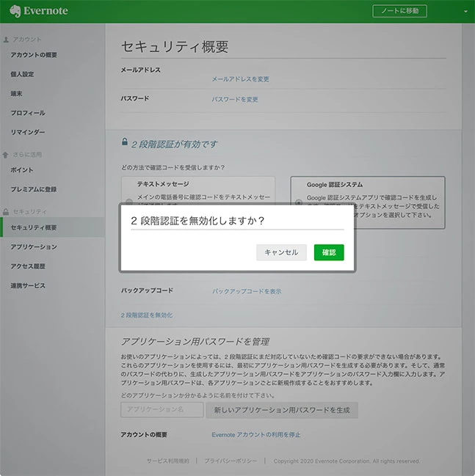
Task: Open リマインダー sidebar item
Action: click(28, 133)
